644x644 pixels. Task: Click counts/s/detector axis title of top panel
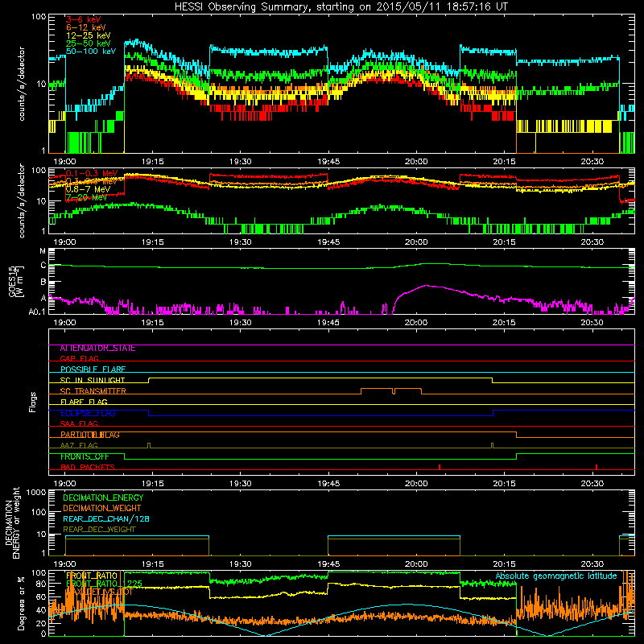pyautogui.click(x=22, y=84)
